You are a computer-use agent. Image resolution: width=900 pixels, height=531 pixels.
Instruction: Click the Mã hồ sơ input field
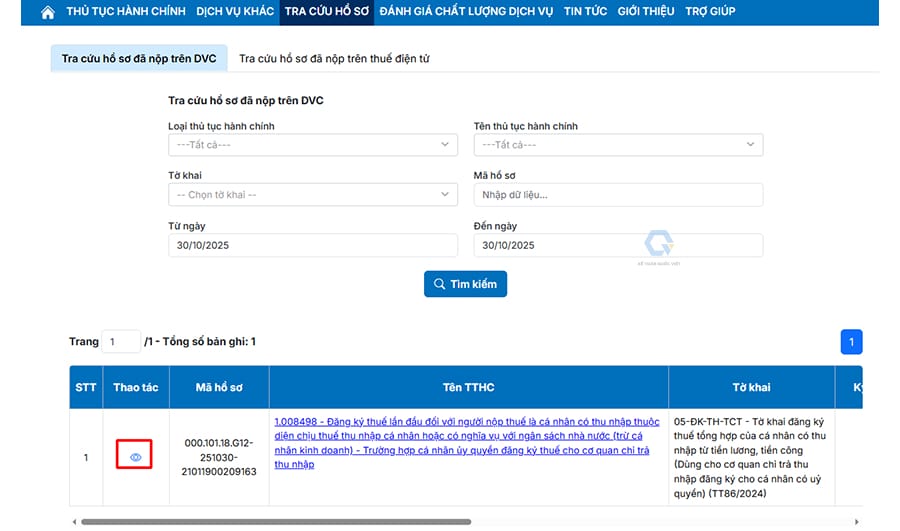pos(617,195)
